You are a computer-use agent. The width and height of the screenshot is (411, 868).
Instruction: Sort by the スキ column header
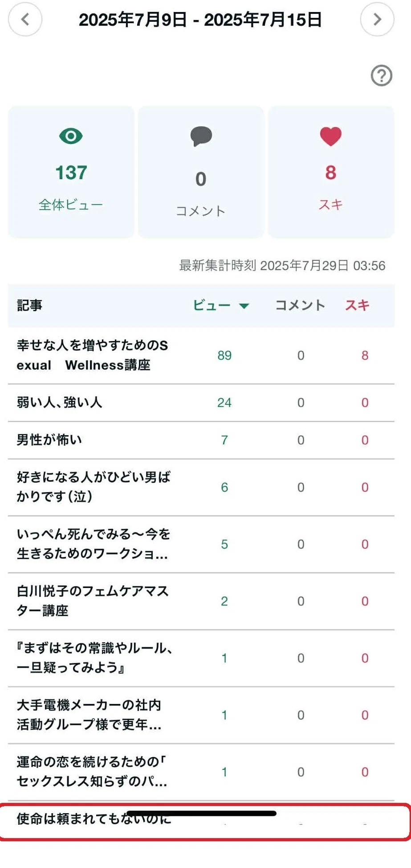coord(357,305)
